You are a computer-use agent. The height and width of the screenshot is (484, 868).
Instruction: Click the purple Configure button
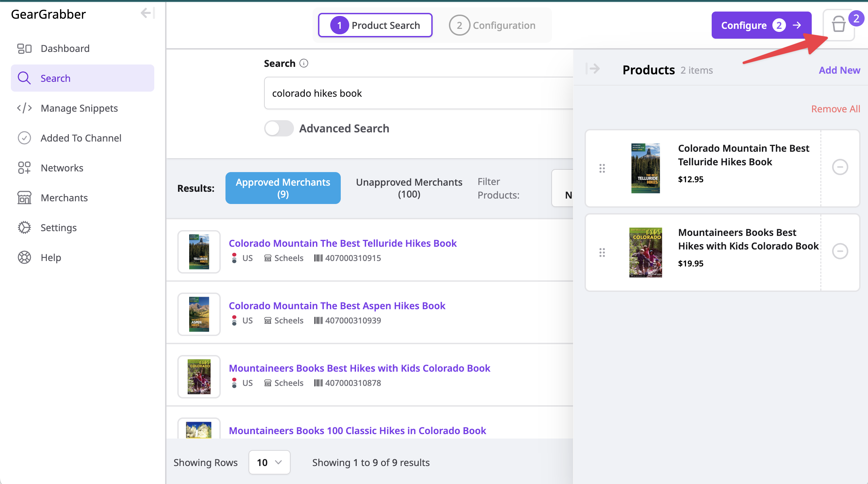tap(761, 25)
